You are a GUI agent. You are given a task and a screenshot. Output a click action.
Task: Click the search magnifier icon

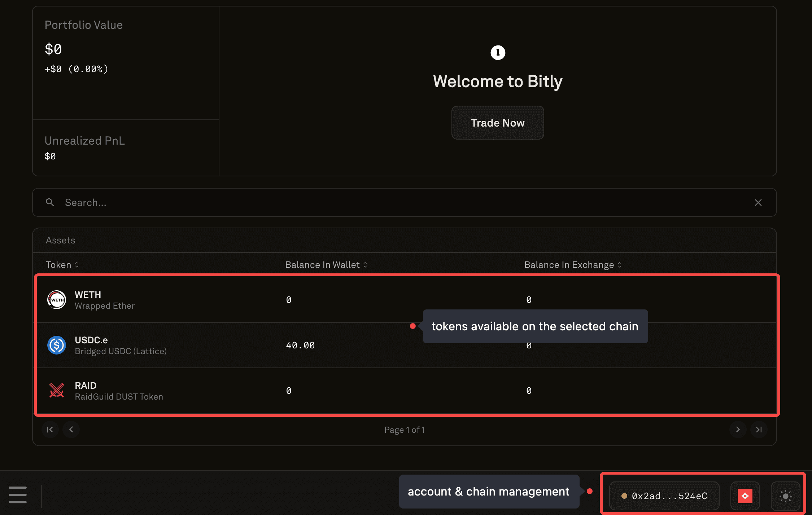50,202
